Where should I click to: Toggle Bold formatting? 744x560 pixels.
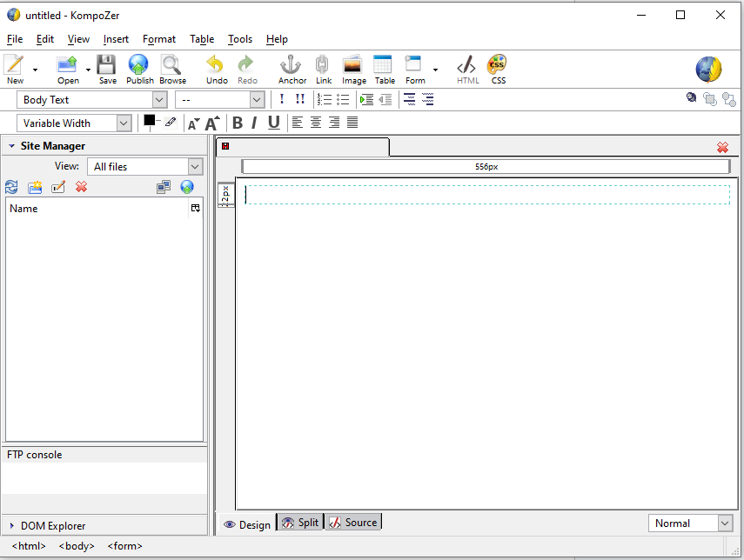click(x=238, y=123)
